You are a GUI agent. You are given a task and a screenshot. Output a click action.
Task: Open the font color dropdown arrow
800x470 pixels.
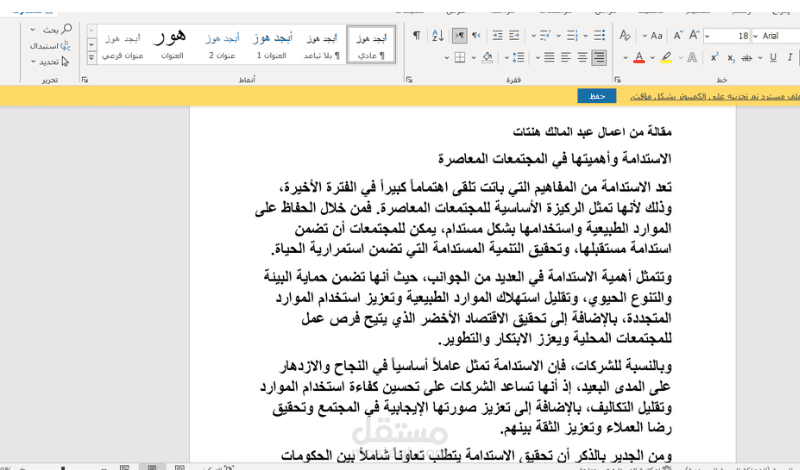click(x=626, y=58)
